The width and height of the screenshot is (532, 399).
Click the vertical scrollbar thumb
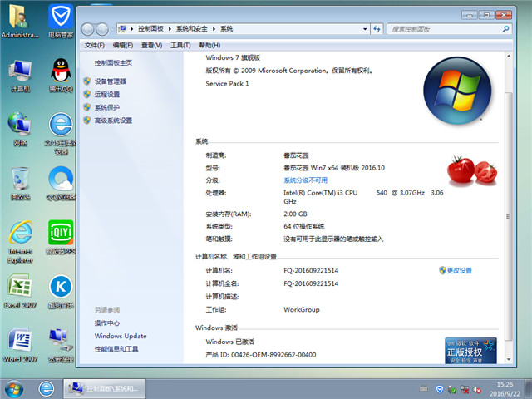click(508, 216)
